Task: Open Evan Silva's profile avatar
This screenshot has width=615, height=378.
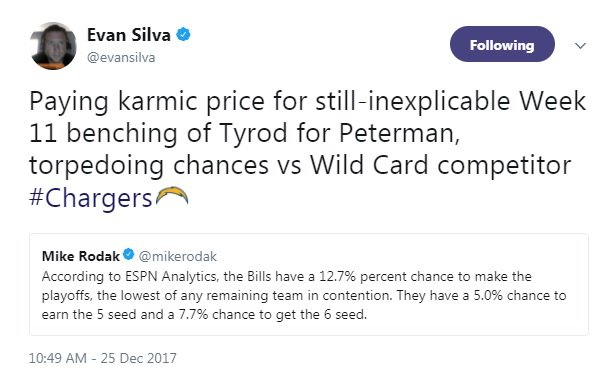Action: (53, 46)
